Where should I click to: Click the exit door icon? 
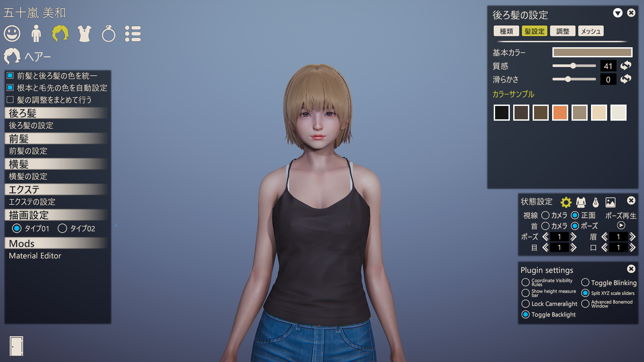point(16,346)
